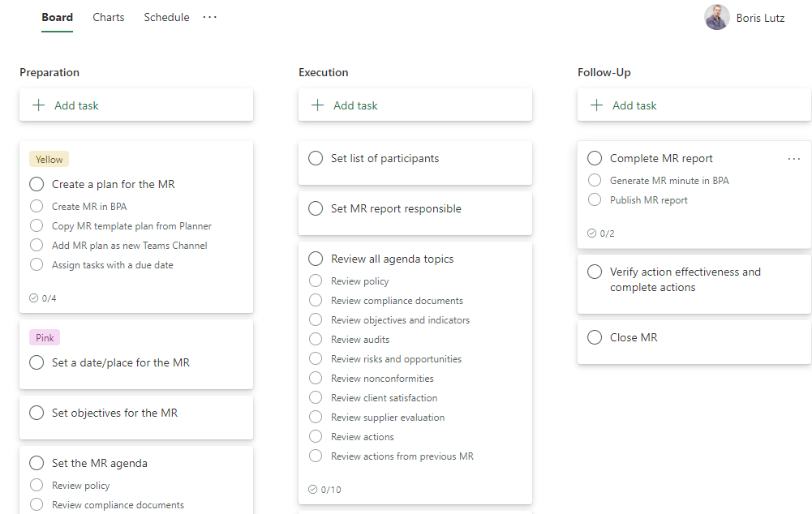Click plus icon in Preparation Add task

[x=39, y=105]
